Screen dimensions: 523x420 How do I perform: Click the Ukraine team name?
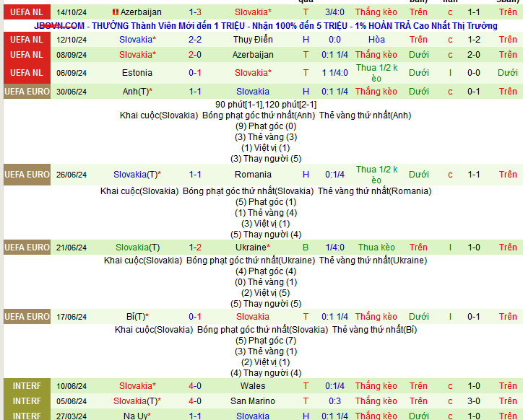(253, 248)
